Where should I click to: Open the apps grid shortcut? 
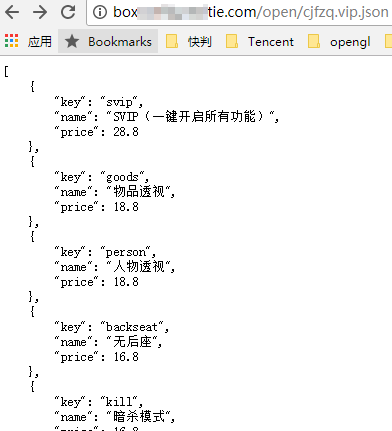[12, 41]
